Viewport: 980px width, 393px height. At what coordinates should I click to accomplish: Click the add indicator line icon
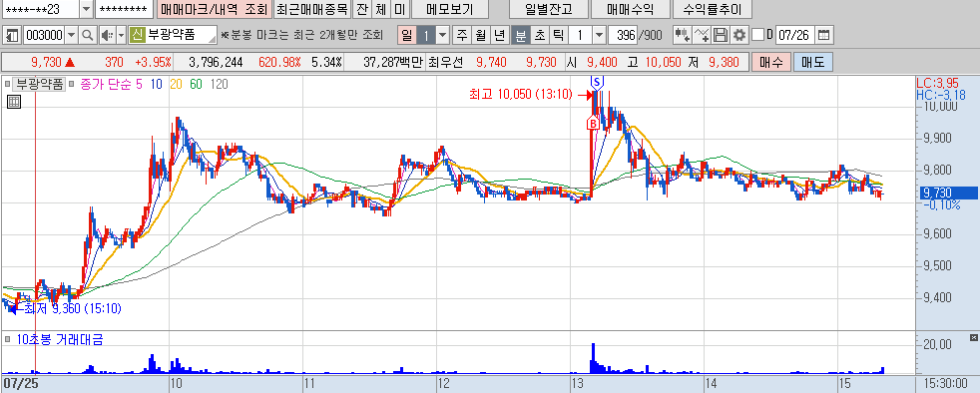coord(703,35)
